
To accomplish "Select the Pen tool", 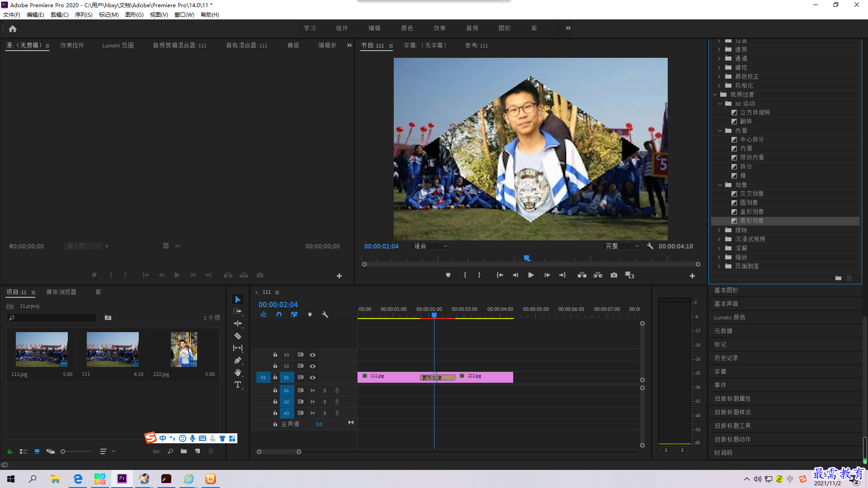I will [x=238, y=360].
